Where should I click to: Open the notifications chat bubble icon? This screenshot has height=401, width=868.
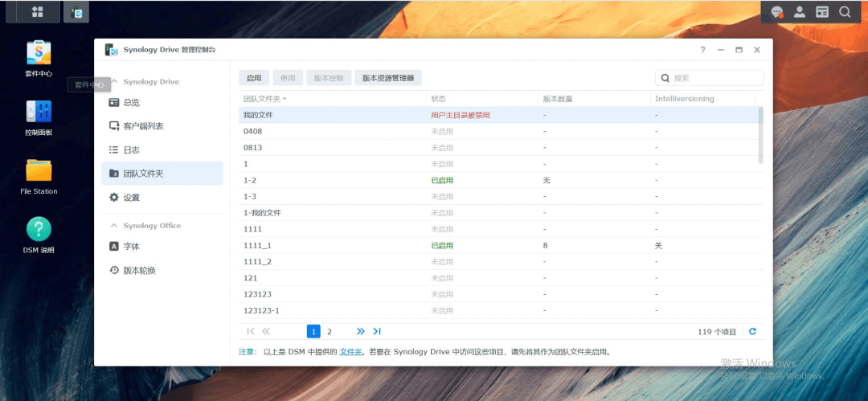click(776, 12)
